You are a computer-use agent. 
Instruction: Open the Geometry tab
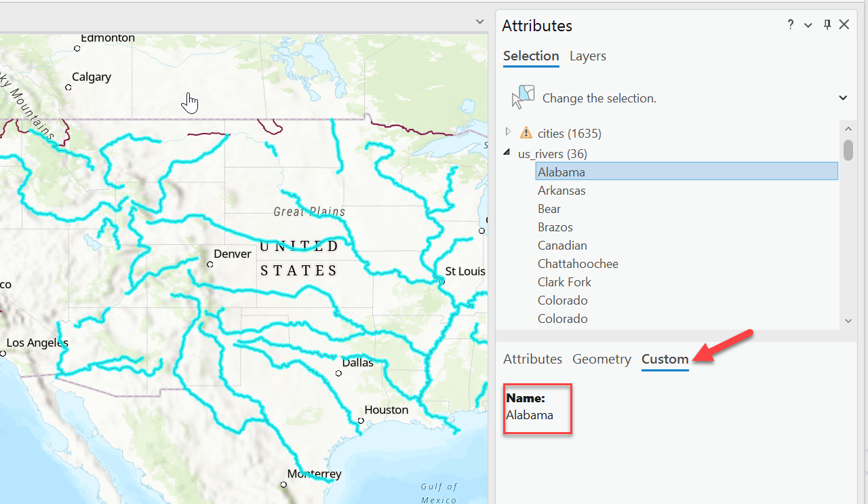click(601, 359)
